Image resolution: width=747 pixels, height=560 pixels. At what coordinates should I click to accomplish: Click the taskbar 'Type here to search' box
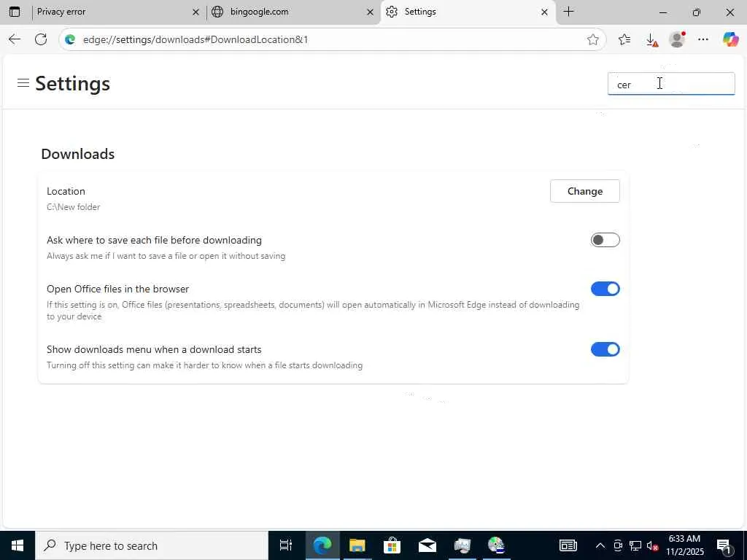coord(152,545)
